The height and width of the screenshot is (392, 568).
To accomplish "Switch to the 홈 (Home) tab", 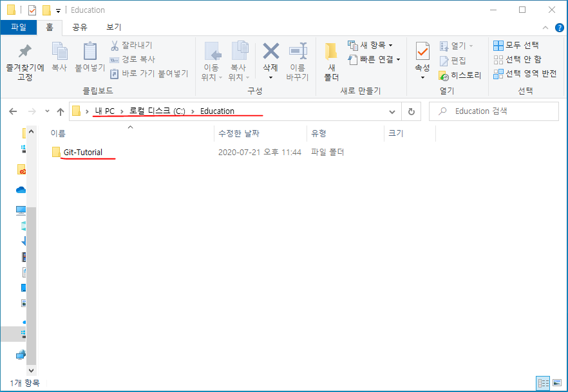I will 50,27.
